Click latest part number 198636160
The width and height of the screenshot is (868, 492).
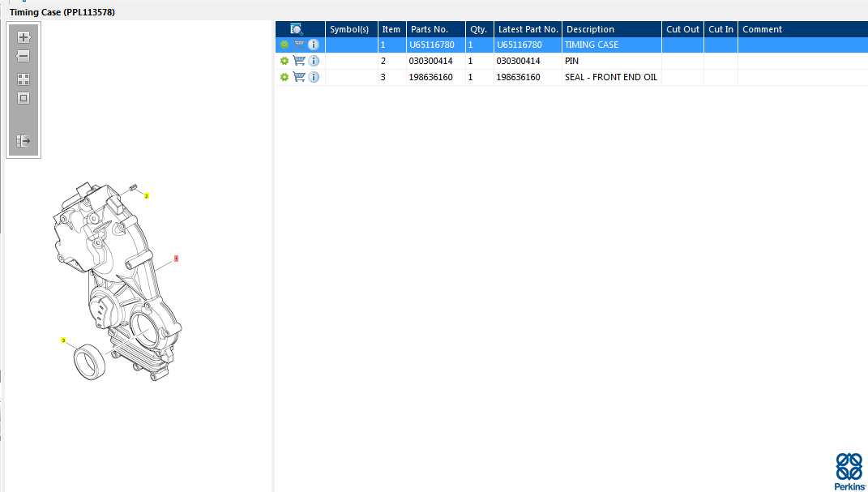tap(518, 77)
